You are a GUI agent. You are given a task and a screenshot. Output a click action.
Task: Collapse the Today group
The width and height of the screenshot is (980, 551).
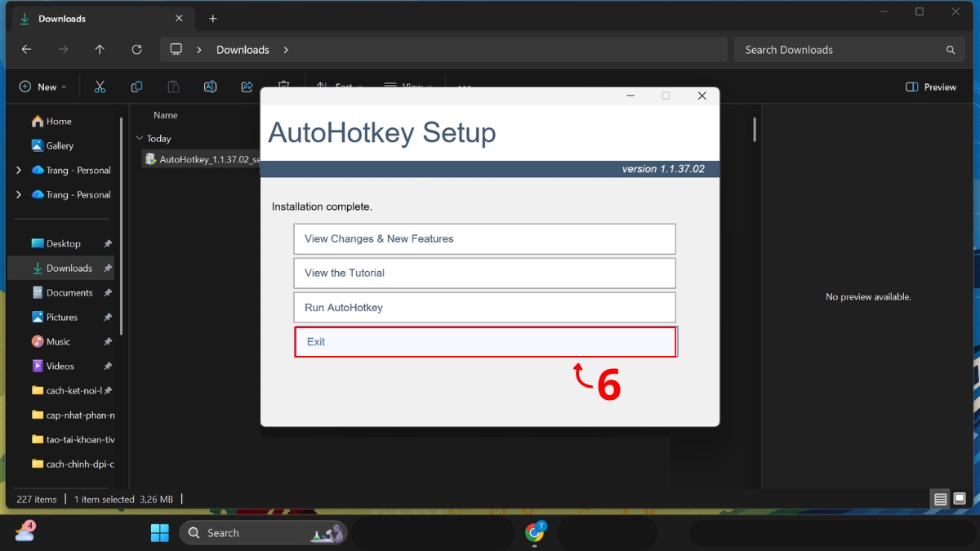coord(140,139)
